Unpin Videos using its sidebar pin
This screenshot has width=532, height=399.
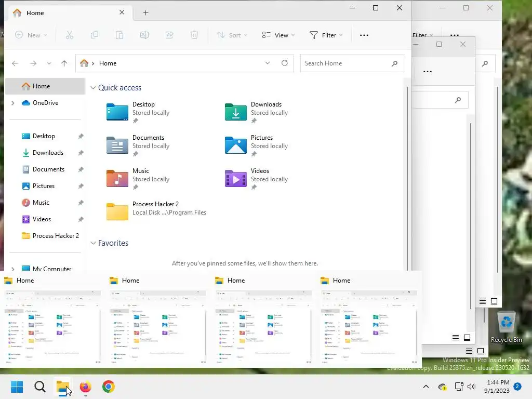click(81, 219)
